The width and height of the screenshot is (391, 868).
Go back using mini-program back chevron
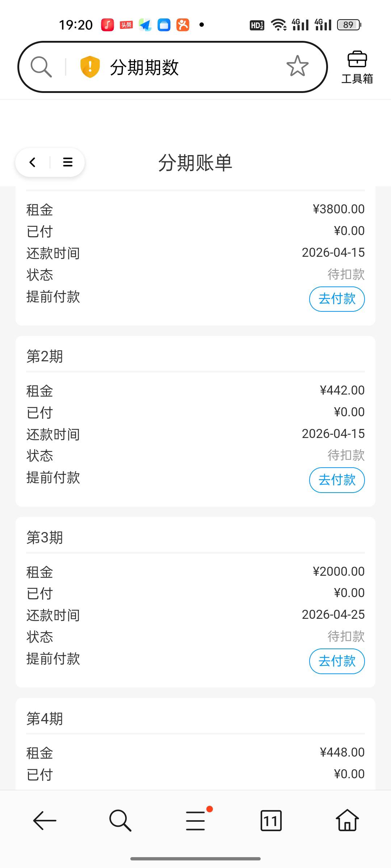33,162
